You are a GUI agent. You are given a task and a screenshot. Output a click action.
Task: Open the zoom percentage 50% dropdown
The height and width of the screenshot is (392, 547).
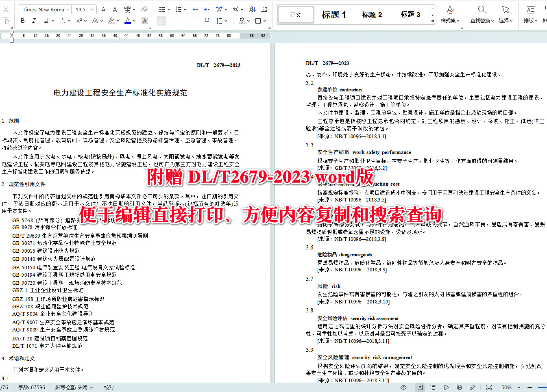(508, 387)
